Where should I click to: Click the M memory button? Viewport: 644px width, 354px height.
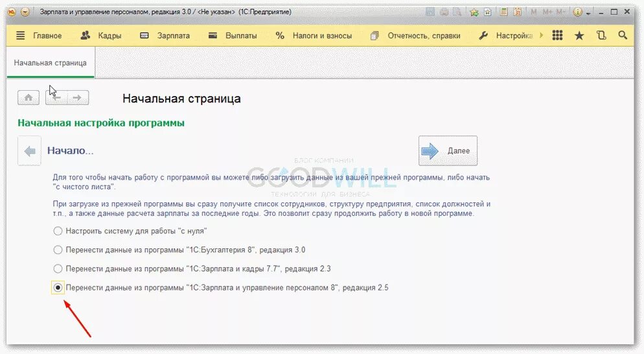534,12
